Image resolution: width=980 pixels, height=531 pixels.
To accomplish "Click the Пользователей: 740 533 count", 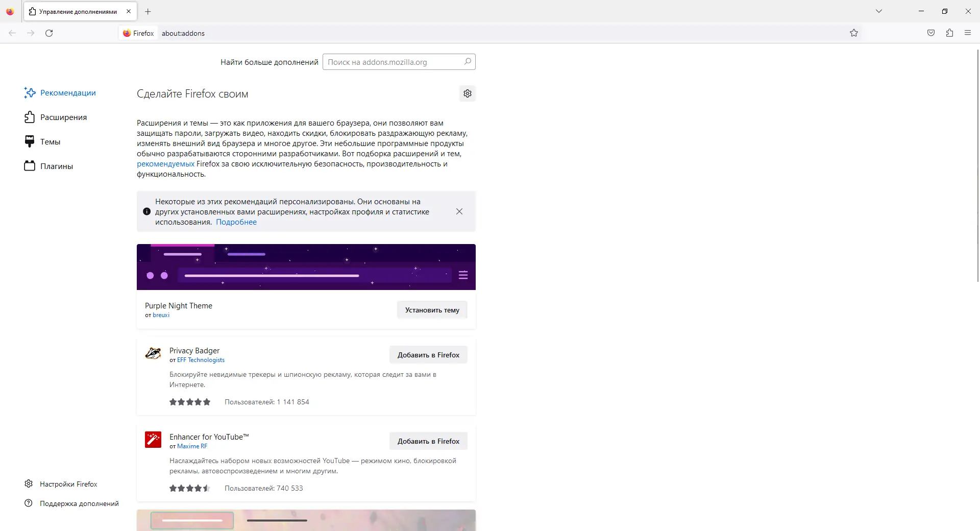I will coord(264,489).
